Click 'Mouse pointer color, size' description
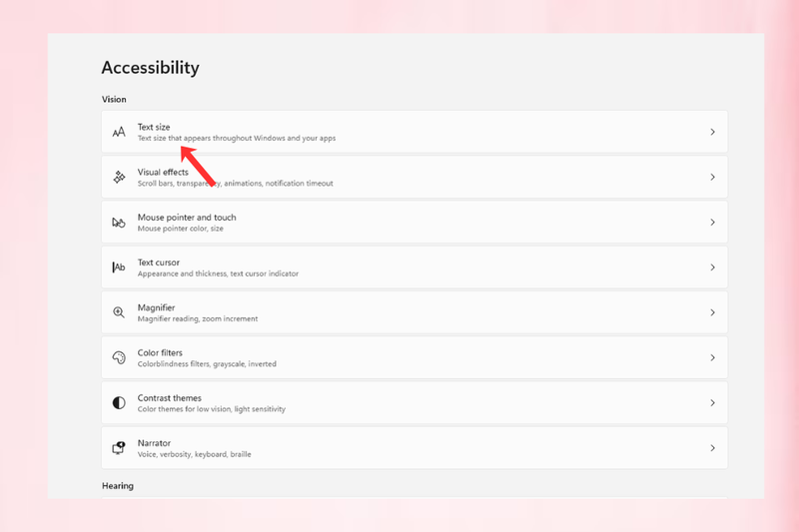The width and height of the screenshot is (799, 532). coord(181,229)
